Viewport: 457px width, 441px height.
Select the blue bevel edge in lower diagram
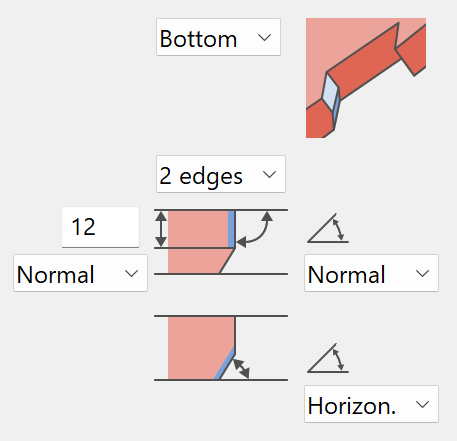coord(224,363)
